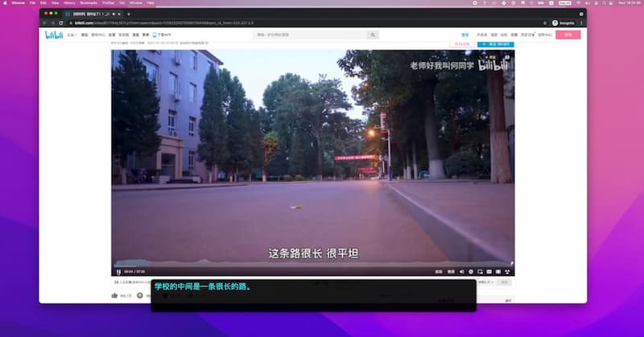Open the video quality selector in the player

439,272
